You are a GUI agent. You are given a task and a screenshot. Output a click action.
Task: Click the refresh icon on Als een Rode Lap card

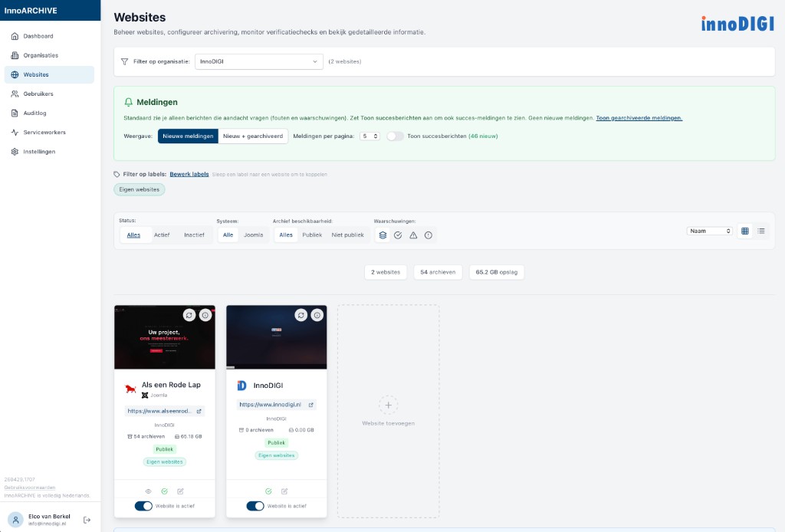[x=189, y=315]
